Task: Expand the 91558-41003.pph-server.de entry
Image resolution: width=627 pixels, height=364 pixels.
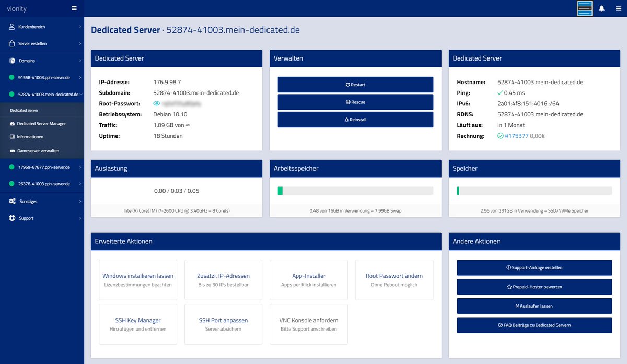Action: [80, 78]
